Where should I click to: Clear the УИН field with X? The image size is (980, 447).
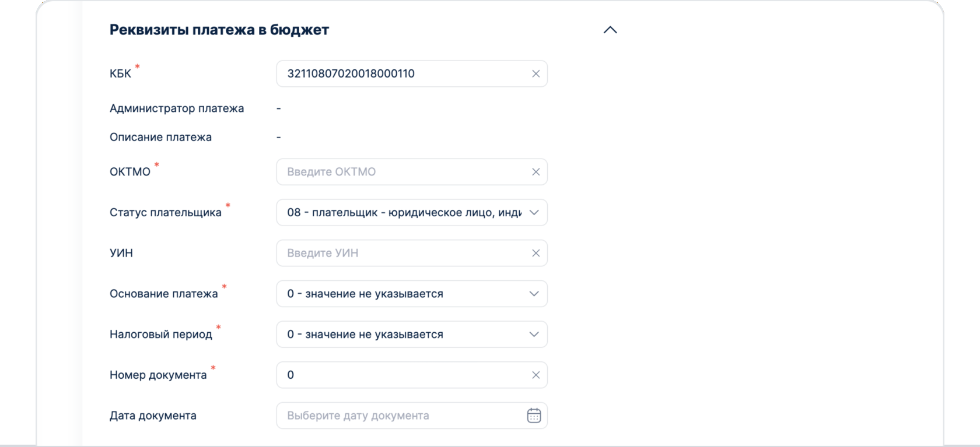point(535,253)
